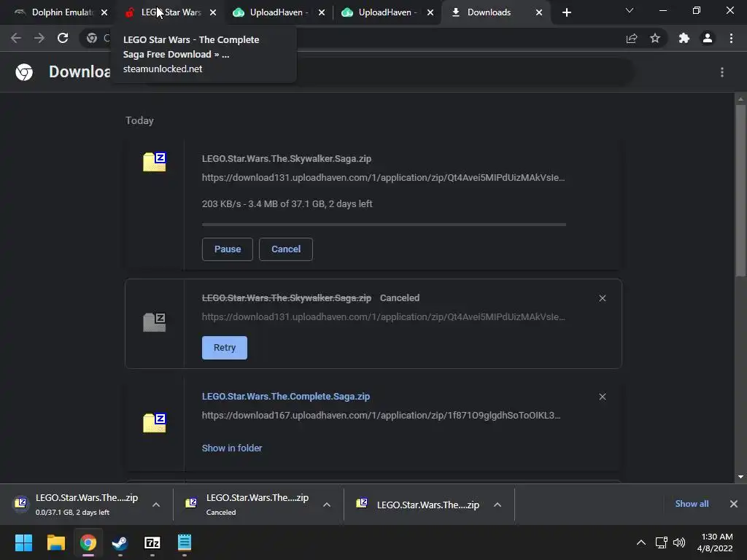Click the Canceled zip item in download shelf
The height and width of the screenshot is (560, 747).
[x=248, y=505]
